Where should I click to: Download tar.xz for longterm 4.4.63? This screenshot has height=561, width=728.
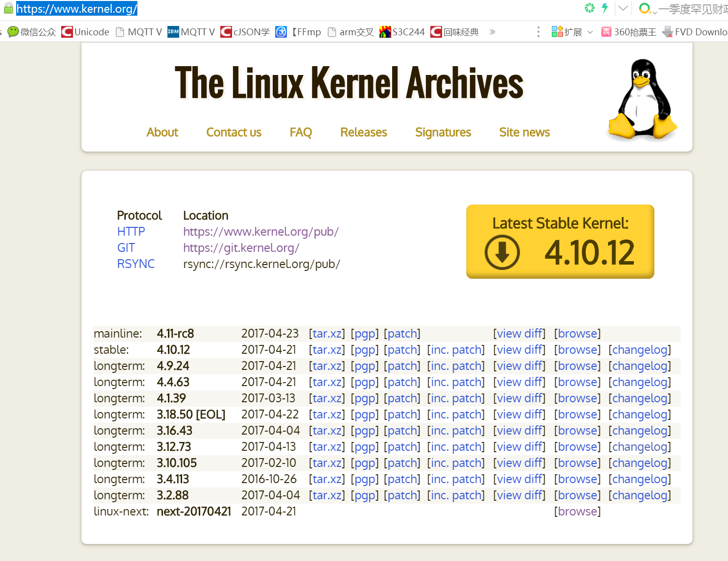tap(327, 382)
